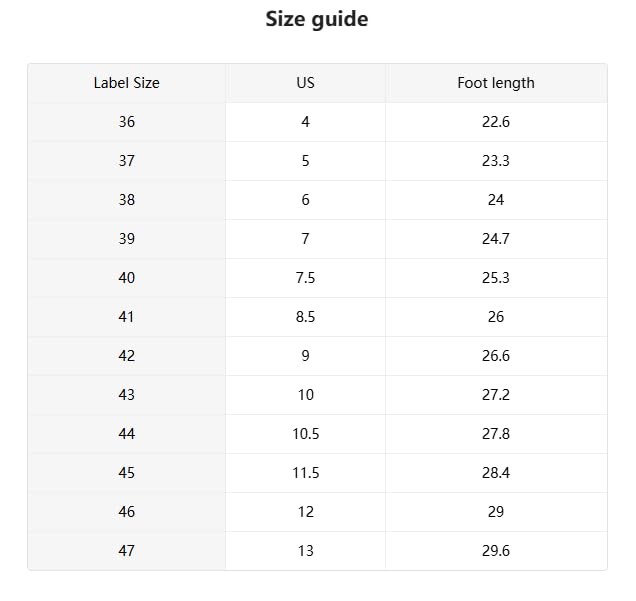Select label size 36 cell
The image size is (636, 601).
click(127, 122)
